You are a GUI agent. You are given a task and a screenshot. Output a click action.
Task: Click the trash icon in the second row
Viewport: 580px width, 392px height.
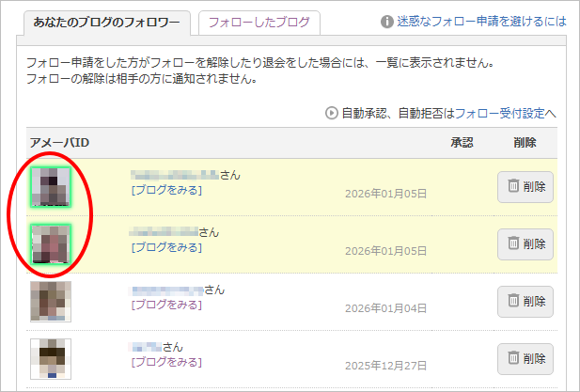point(513,243)
